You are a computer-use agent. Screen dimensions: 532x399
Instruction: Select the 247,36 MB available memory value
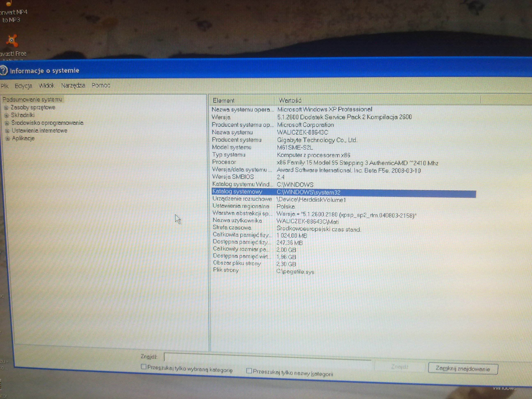click(289, 243)
